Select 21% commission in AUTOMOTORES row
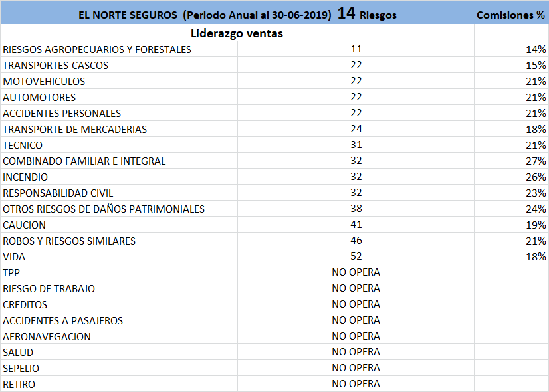Viewport: 549px width, 392px height. click(536, 97)
